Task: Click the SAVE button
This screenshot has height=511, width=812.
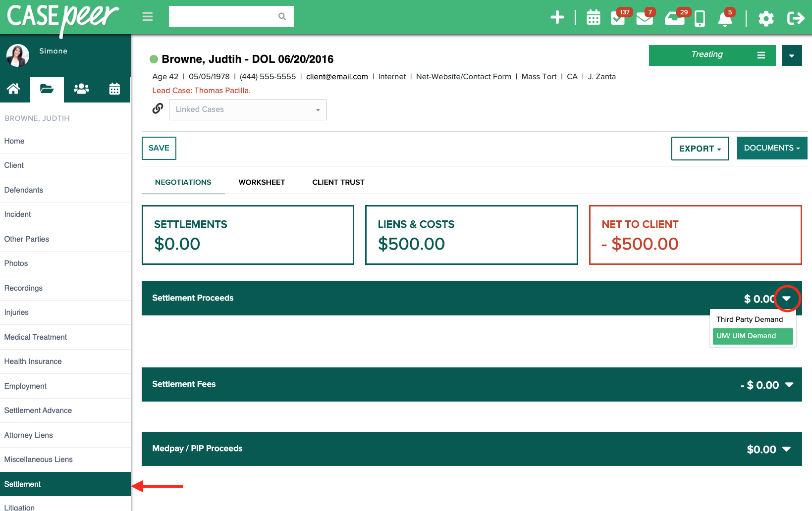Action: [159, 148]
